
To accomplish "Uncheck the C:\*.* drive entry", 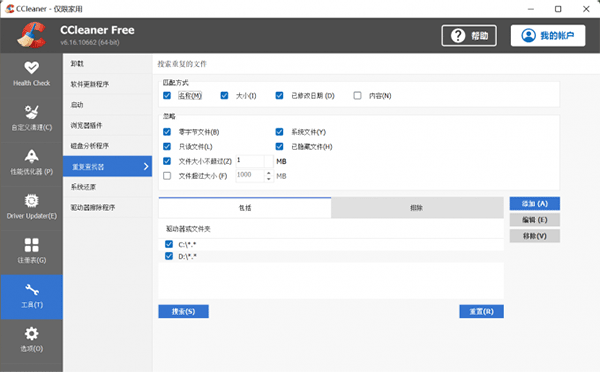I will (169, 244).
